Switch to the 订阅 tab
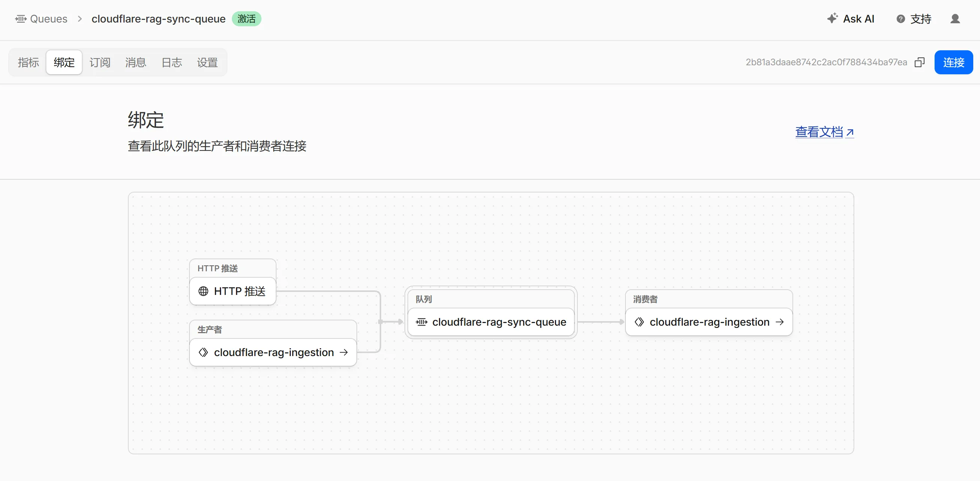Screen dimensions: 980x481 click(x=100, y=62)
